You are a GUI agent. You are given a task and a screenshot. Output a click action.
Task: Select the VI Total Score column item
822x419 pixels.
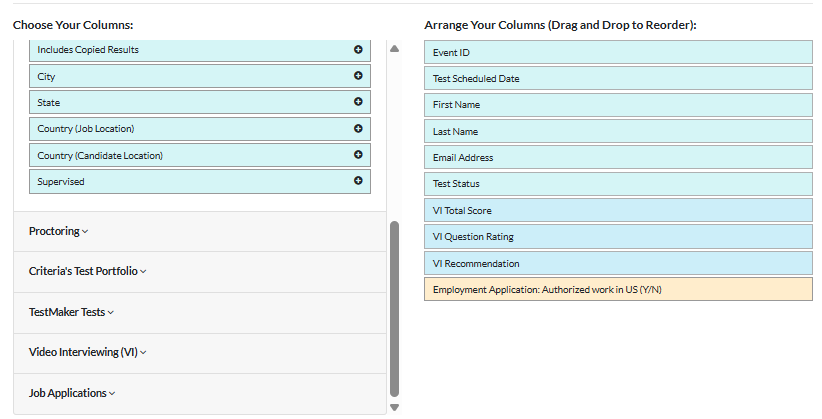618,210
